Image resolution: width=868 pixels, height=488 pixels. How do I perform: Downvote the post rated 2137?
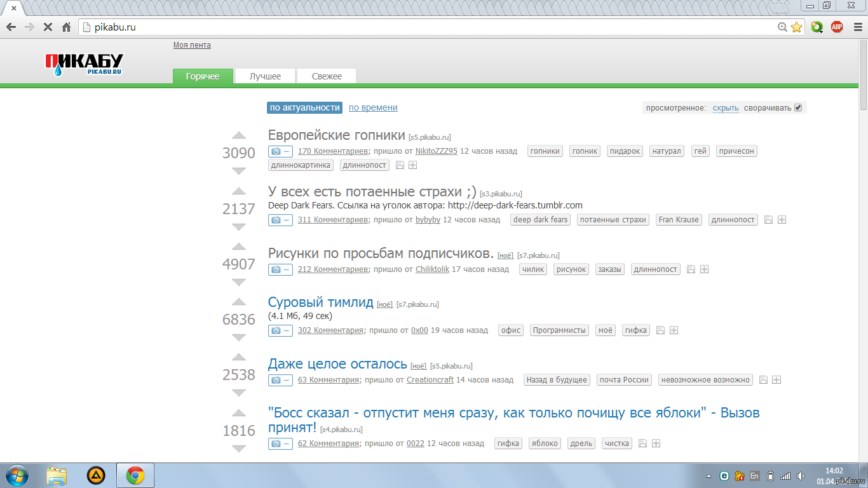click(x=238, y=227)
